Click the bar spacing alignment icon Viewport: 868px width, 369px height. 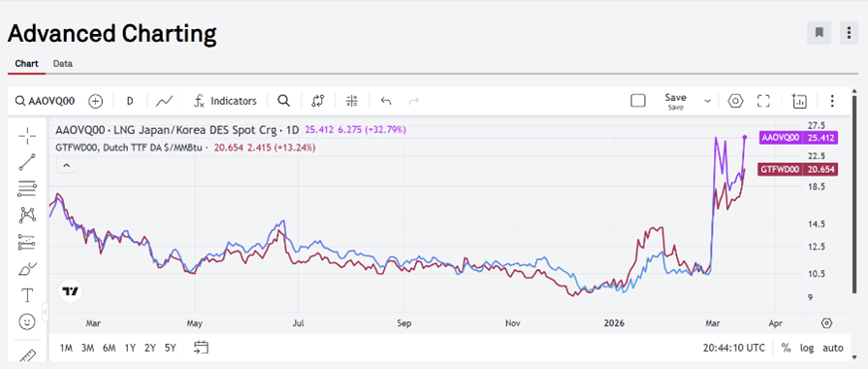pos(352,101)
